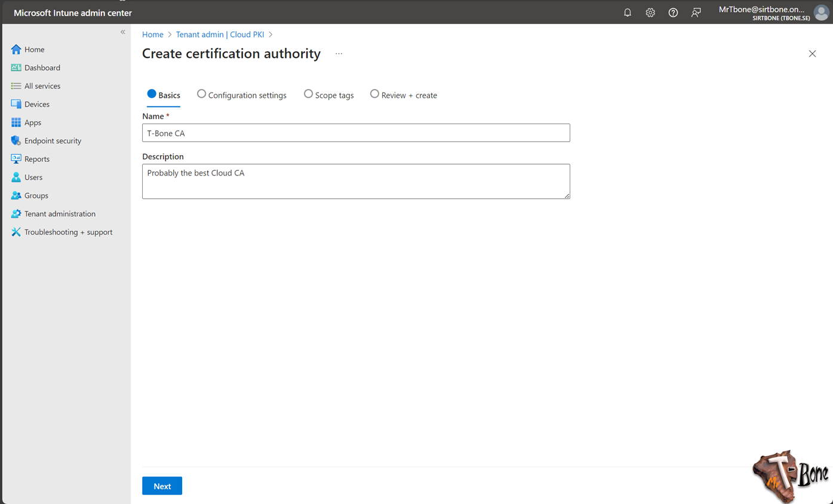This screenshot has height=504, width=833.
Task: Open the settings gear
Action: point(650,12)
